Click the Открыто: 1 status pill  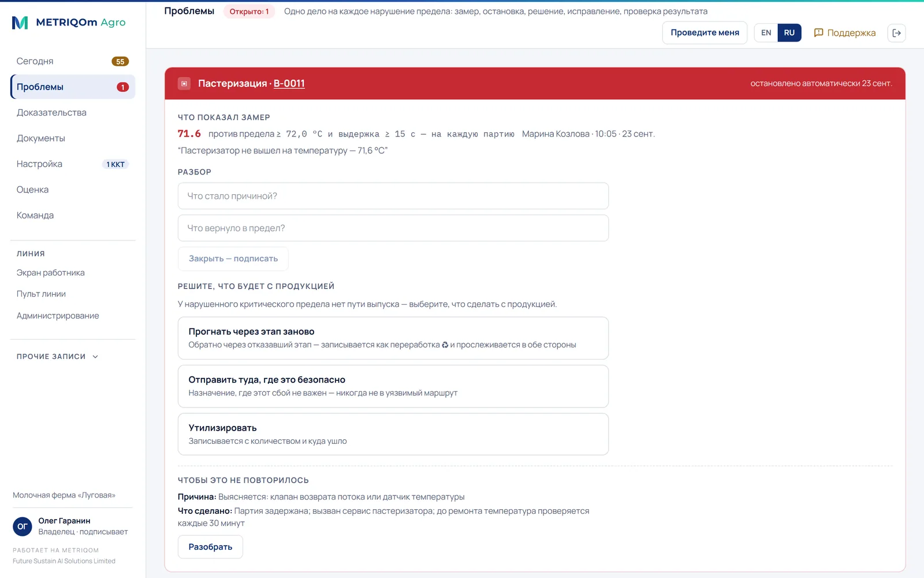(249, 12)
